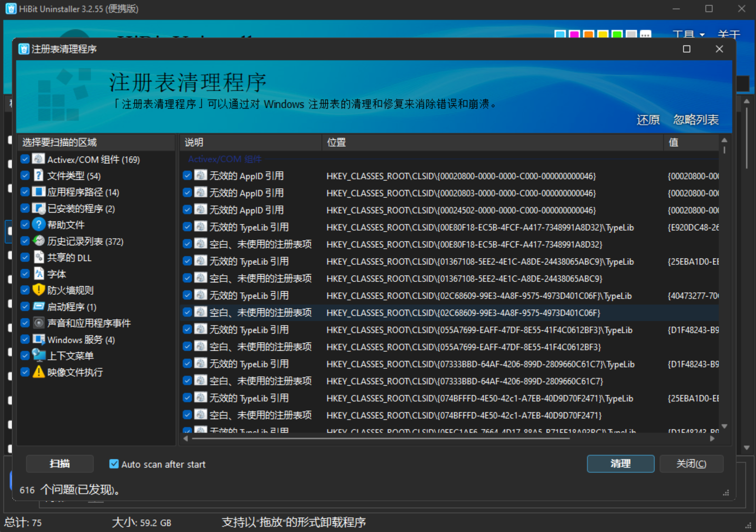
Task: Select the green color theme swatch
Action: pos(617,35)
